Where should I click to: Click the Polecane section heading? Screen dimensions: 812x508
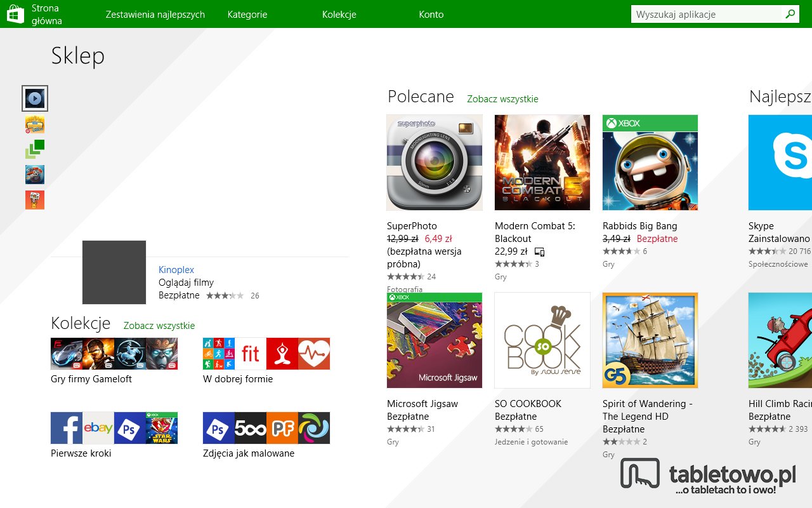(421, 97)
